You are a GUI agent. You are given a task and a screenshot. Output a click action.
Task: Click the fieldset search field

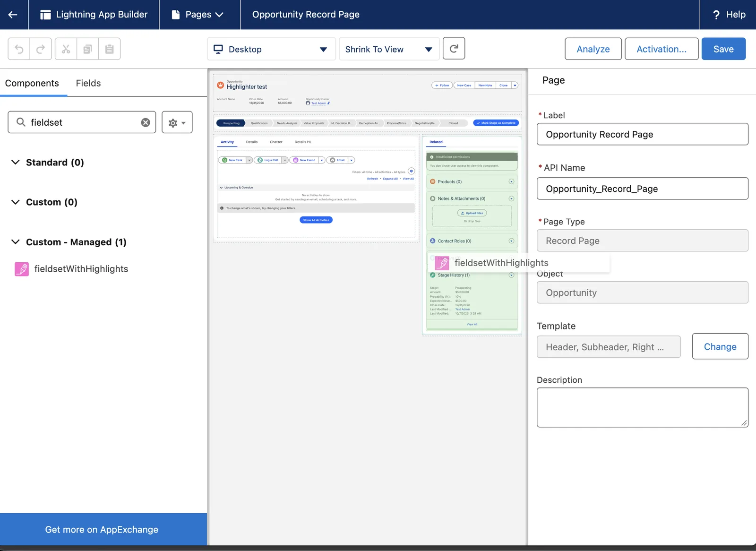82,122
